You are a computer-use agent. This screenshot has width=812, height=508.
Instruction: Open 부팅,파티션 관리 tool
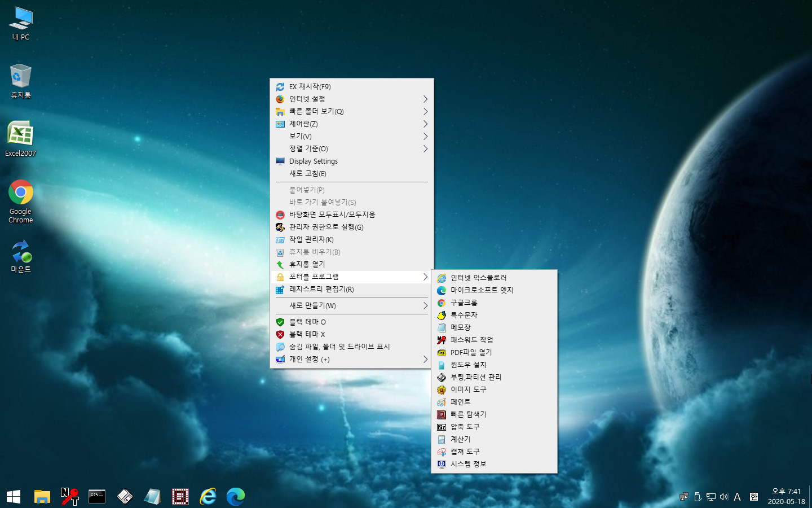[x=494, y=377]
